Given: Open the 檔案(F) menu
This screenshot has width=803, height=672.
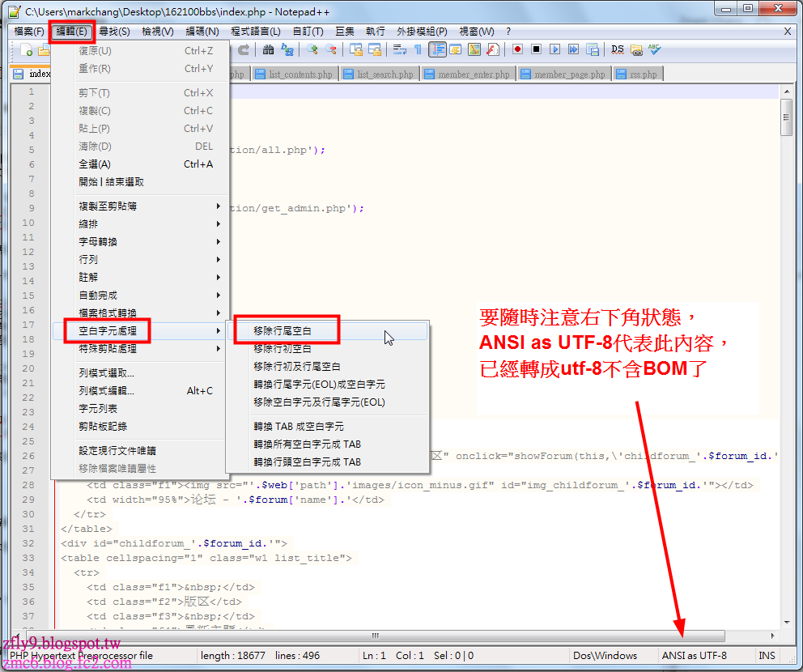Looking at the screenshot, I should [28, 32].
